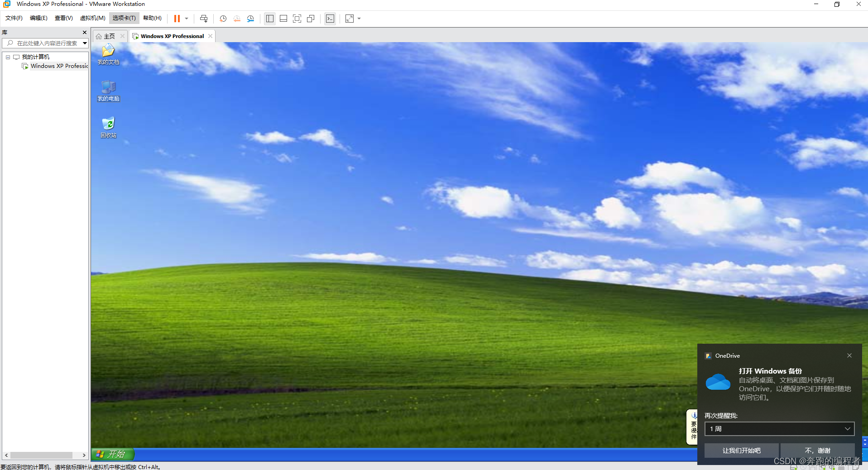Open the 虚拟机(M) menu
Viewport: 868px width, 470px height.
tap(92, 18)
